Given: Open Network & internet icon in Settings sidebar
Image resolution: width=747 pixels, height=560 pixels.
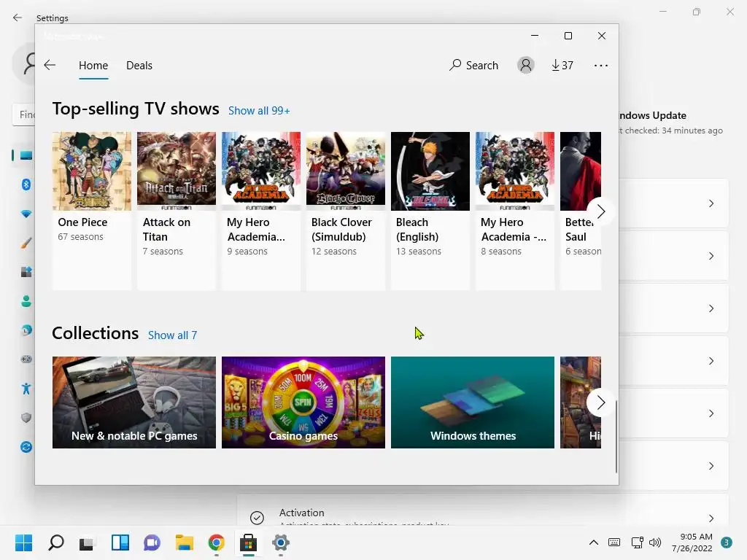Looking at the screenshot, I should [x=26, y=214].
